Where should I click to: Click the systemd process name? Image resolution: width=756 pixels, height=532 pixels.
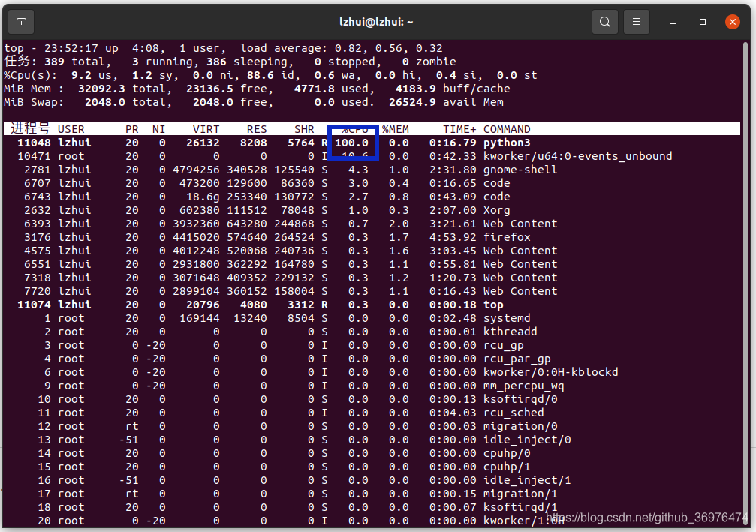click(x=507, y=318)
